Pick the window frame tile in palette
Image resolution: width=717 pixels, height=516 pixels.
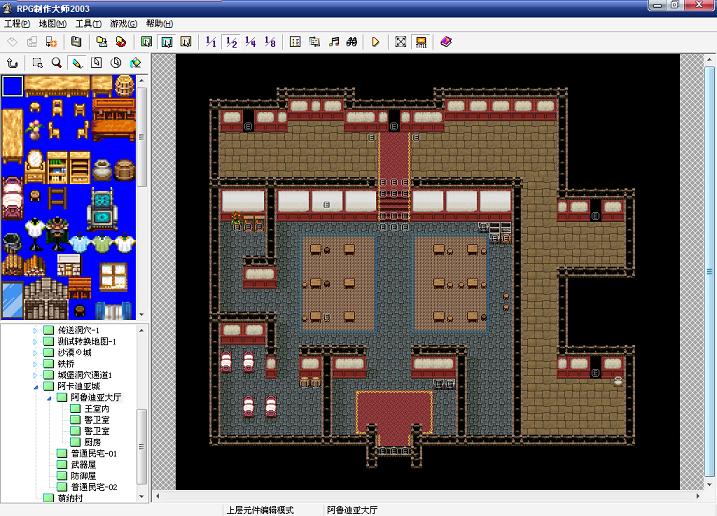click(x=113, y=277)
